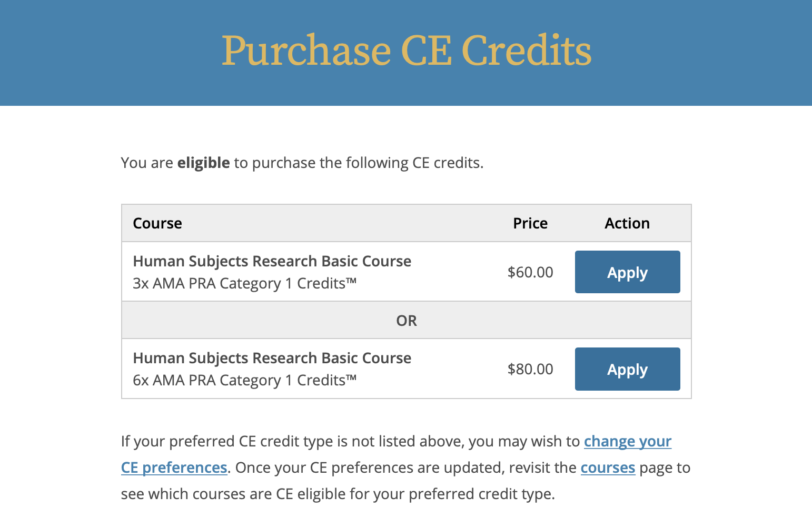Click the $60.00 price cell
The image size is (812, 517).
[x=530, y=272]
